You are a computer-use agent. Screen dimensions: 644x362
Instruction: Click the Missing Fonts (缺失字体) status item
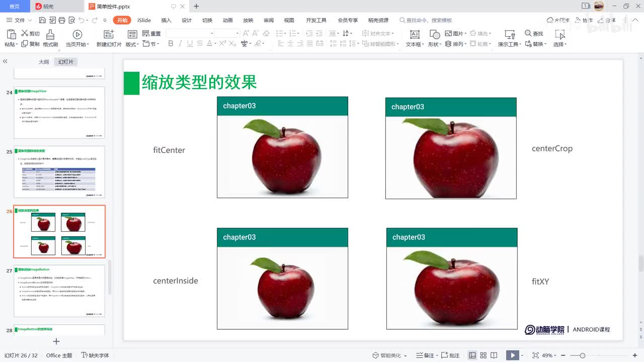(95, 355)
